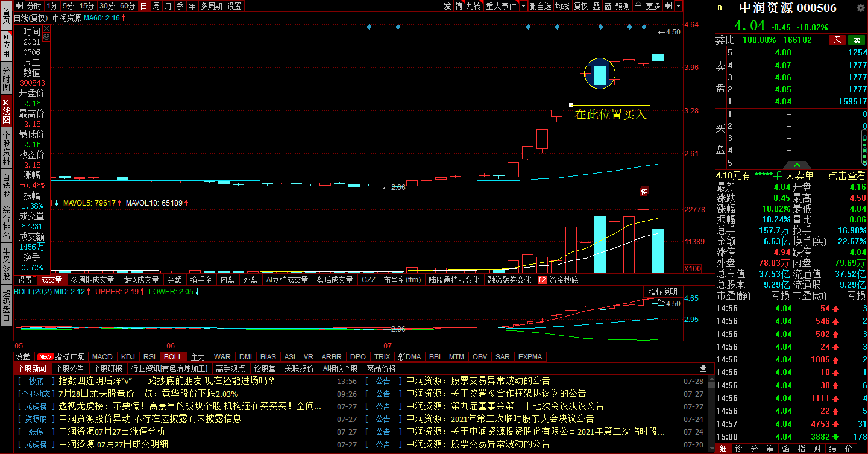Viewport: 868px width, 454px height.
Task: Open the 更多 menu
Action: (653, 6)
